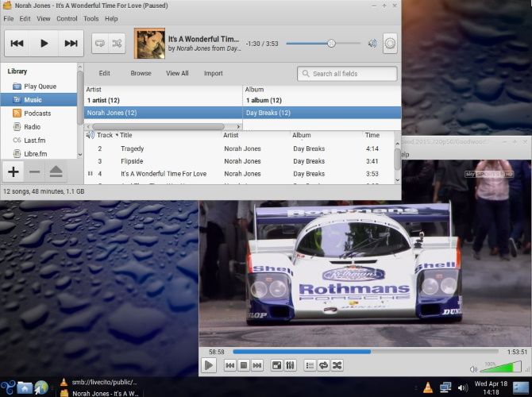Open VLC extended settings equalizer icon
Image resolution: width=532 pixels, height=397 pixels.
pyautogui.click(x=290, y=365)
